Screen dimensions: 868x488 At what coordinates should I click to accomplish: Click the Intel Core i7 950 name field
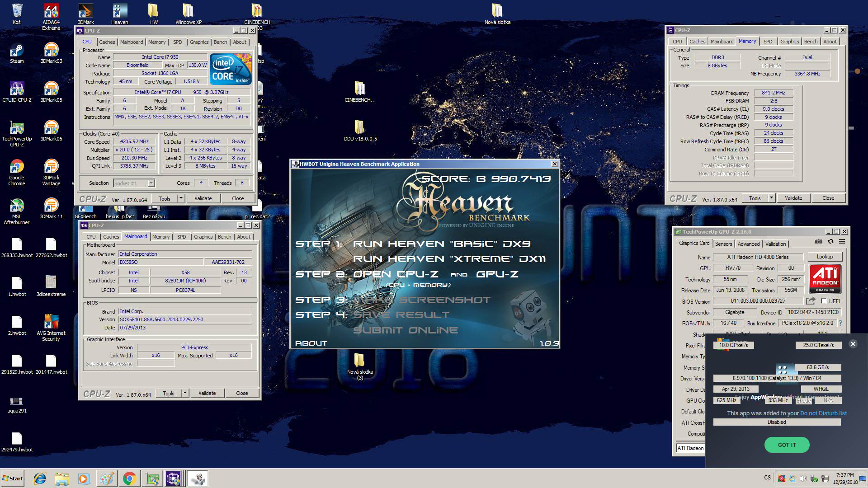160,57
